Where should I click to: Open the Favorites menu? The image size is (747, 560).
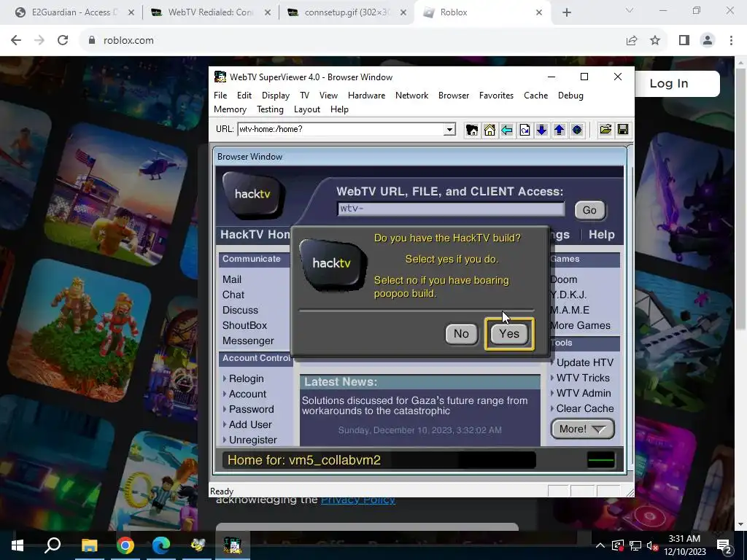point(496,96)
